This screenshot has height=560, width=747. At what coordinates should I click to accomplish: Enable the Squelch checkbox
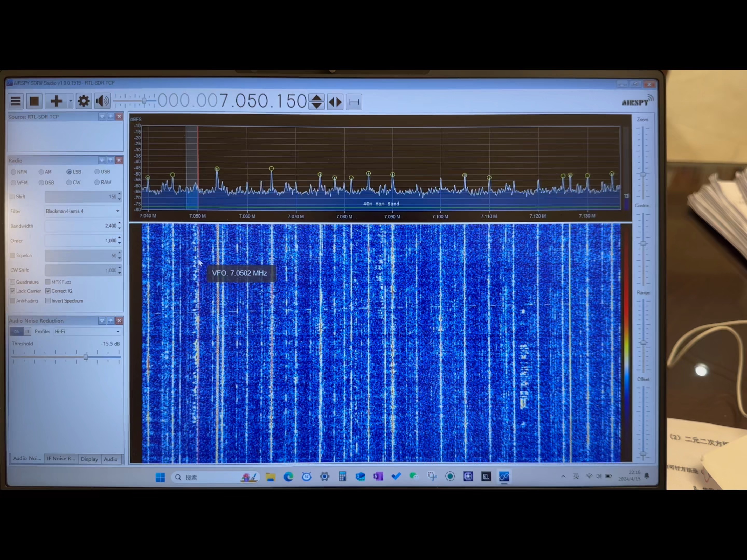pyautogui.click(x=12, y=256)
